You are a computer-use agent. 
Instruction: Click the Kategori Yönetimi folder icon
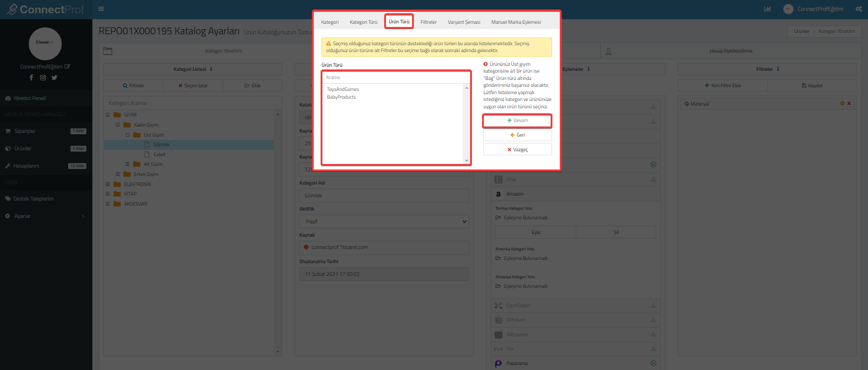(107, 51)
